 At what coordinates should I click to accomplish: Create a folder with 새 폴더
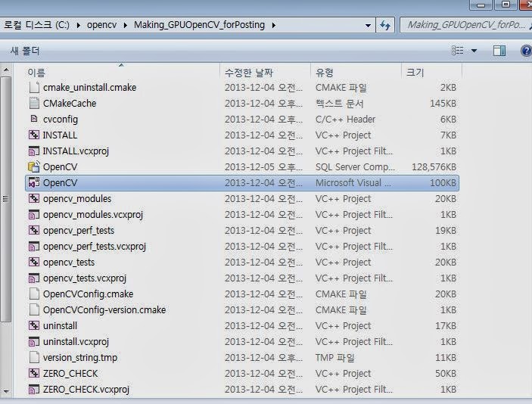point(25,51)
